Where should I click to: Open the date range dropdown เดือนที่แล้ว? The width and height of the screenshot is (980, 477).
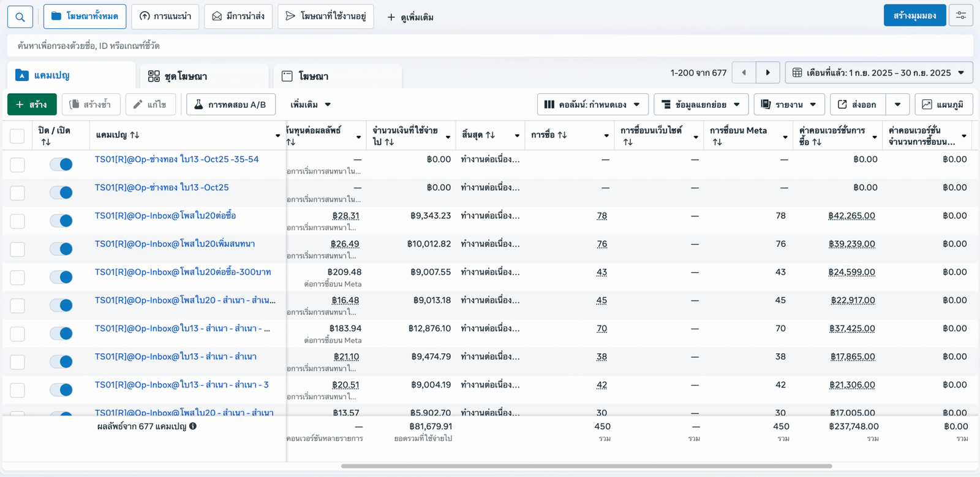coord(879,72)
